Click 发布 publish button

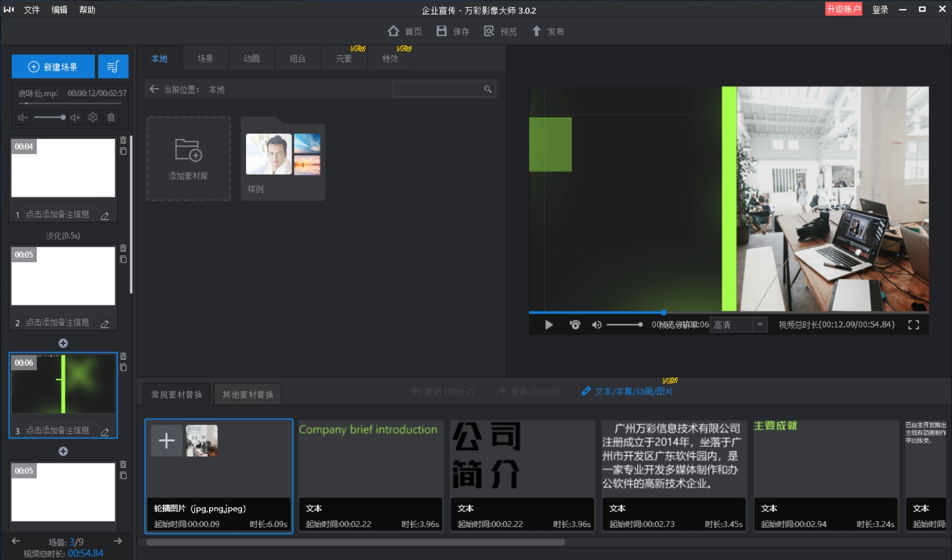[548, 31]
